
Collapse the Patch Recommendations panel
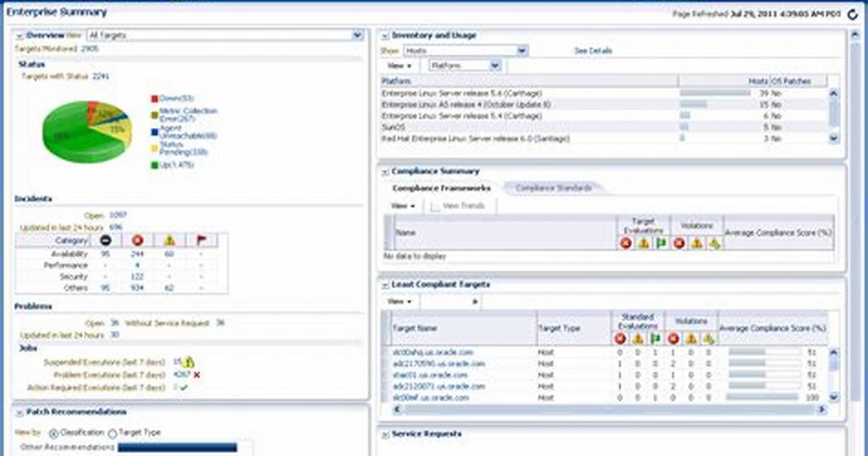pyautogui.click(x=20, y=412)
